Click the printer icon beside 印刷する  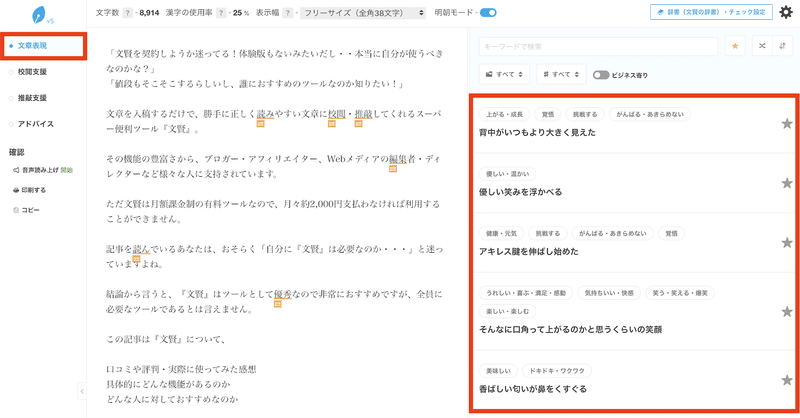tap(16, 190)
